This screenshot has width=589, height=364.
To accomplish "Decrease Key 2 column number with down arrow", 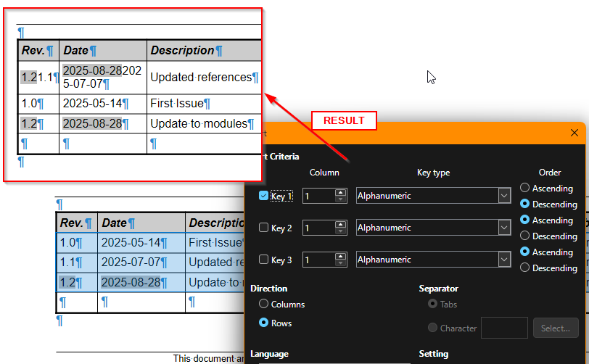I will point(340,231).
